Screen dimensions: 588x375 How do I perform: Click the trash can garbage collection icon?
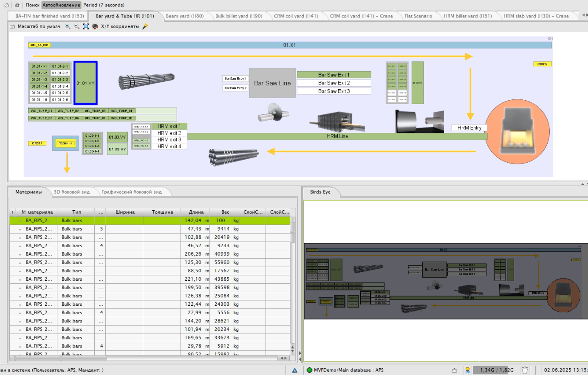pos(525,370)
